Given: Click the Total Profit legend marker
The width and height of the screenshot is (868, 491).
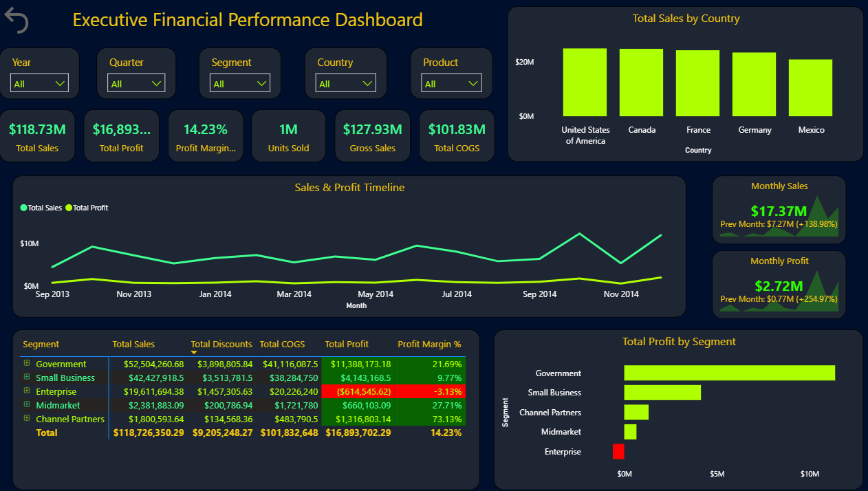Looking at the screenshot, I should 69,208.
